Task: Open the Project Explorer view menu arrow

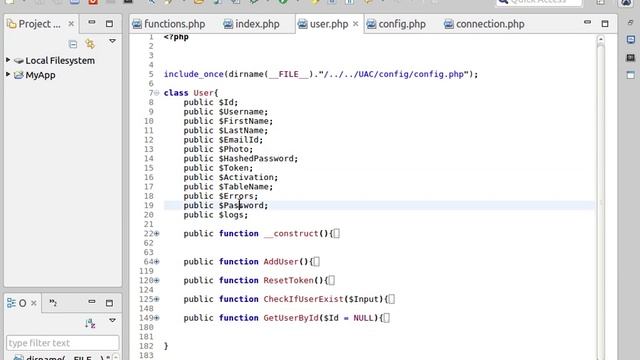Action: [112, 41]
